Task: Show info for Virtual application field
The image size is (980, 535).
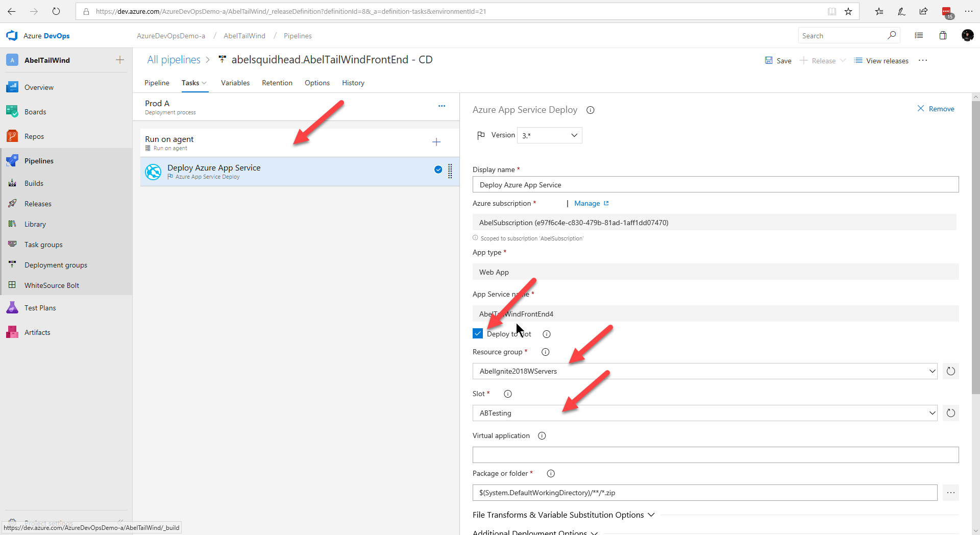Action: point(542,435)
